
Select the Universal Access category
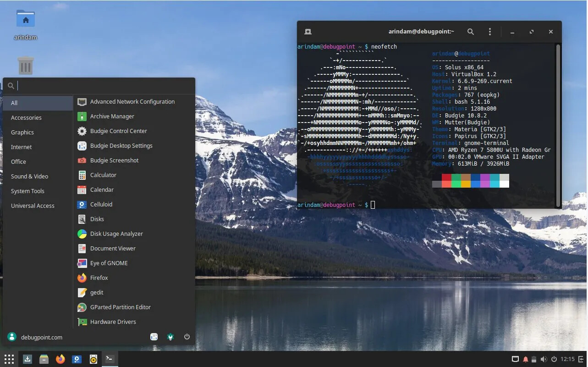[38, 206]
